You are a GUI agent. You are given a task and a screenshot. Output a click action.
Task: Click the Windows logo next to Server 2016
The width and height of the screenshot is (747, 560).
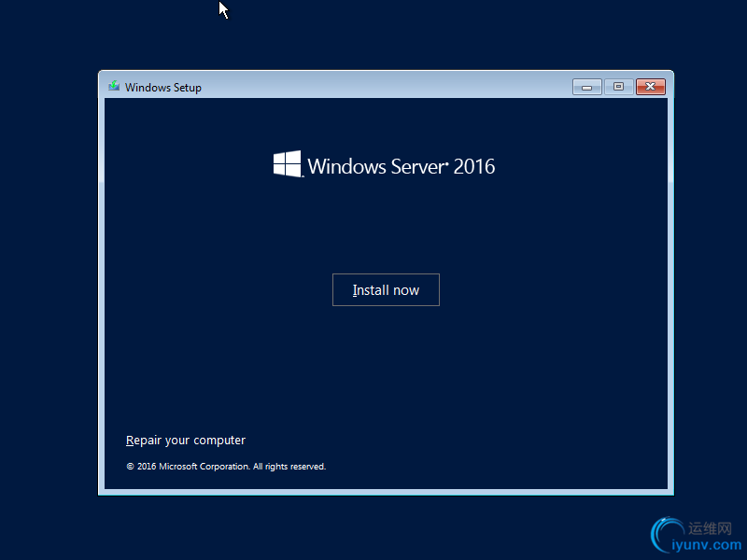[x=288, y=164]
